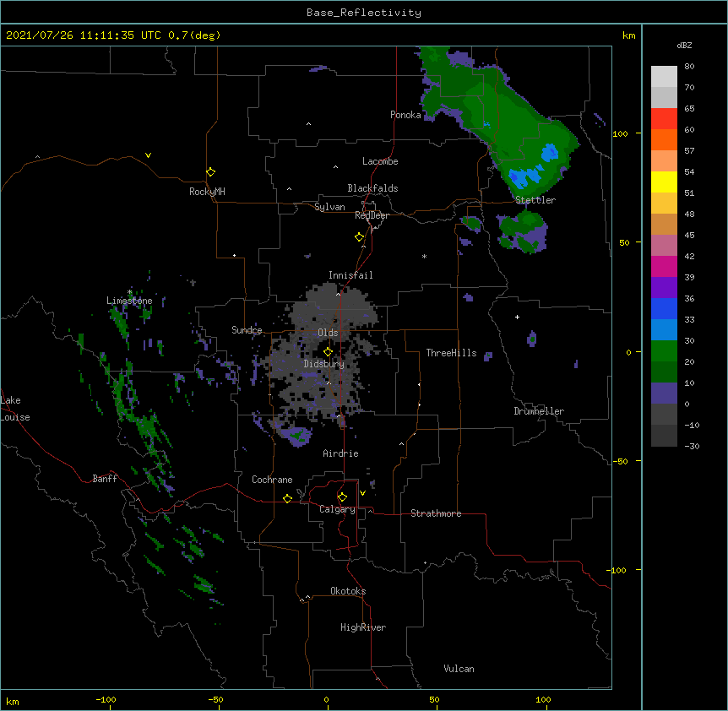Image resolution: width=728 pixels, height=711 pixels.
Task: Click the Olds town label
Action: pos(328,333)
